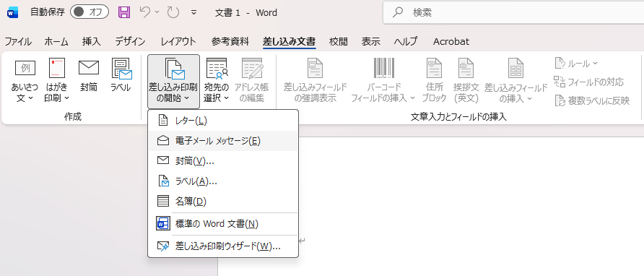
Task: Click 複数ラベルに反映 button
Action: click(x=592, y=100)
